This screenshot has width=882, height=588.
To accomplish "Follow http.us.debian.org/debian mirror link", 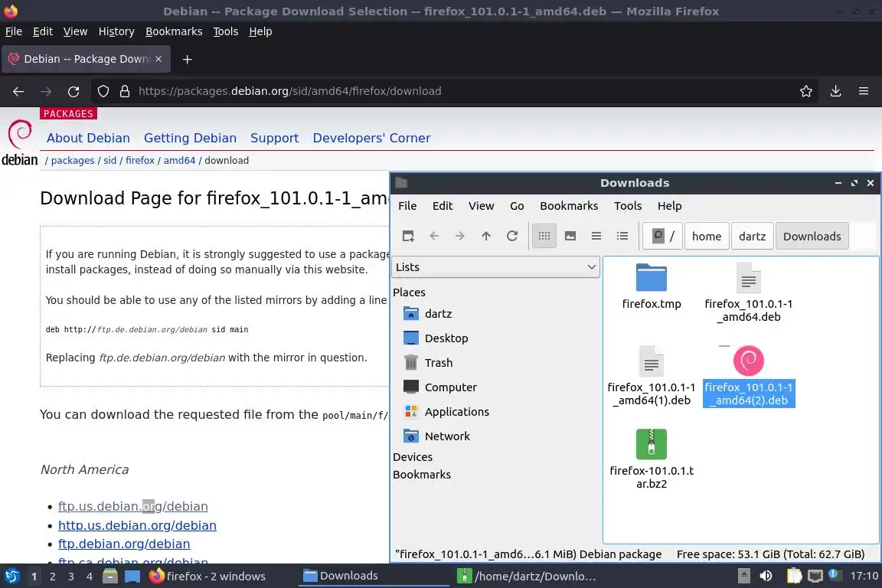I will point(137,525).
